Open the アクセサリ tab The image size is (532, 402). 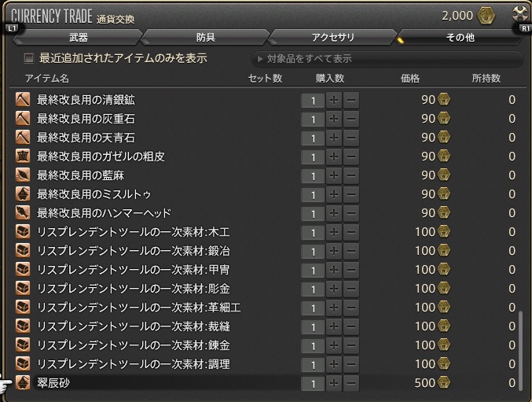(334, 37)
